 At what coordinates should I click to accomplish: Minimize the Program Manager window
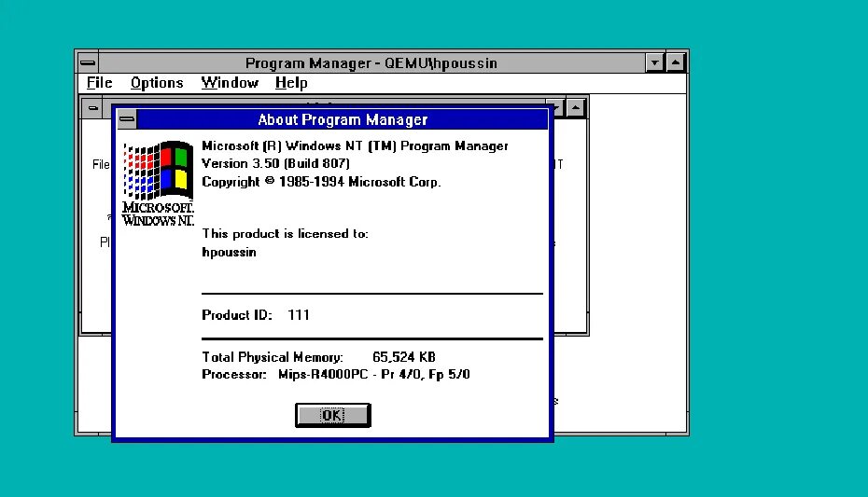655,62
